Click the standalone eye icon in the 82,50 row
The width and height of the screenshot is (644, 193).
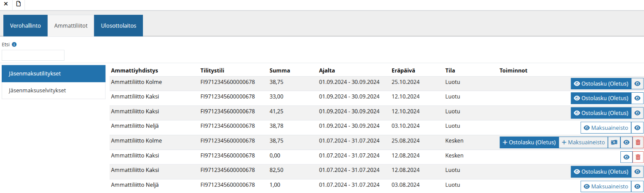point(637,172)
